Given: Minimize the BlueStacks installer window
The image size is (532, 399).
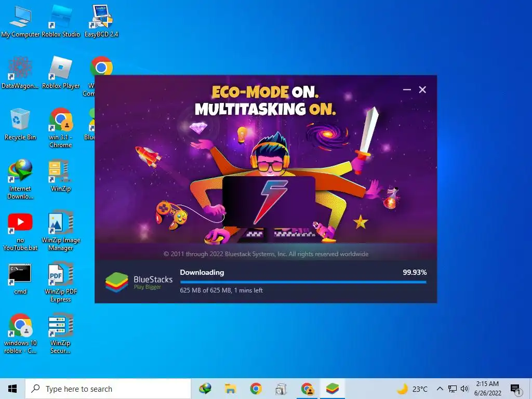Looking at the screenshot, I should pyautogui.click(x=407, y=89).
